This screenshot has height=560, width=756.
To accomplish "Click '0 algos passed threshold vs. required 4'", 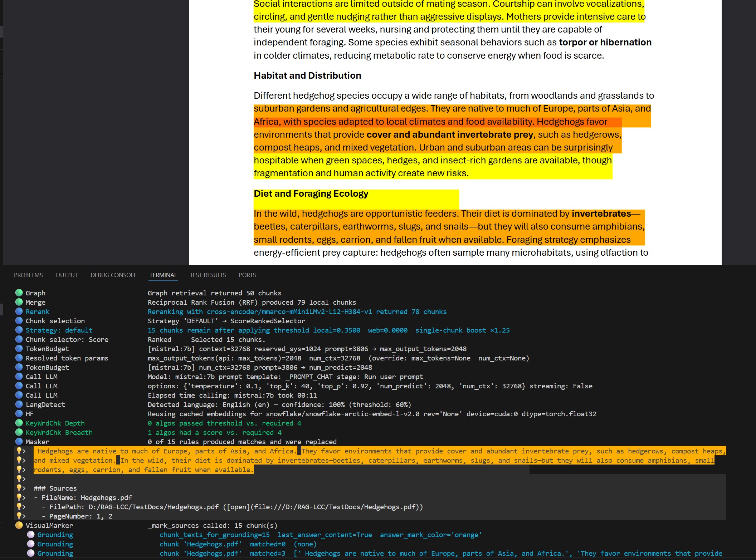I will coord(224,423).
